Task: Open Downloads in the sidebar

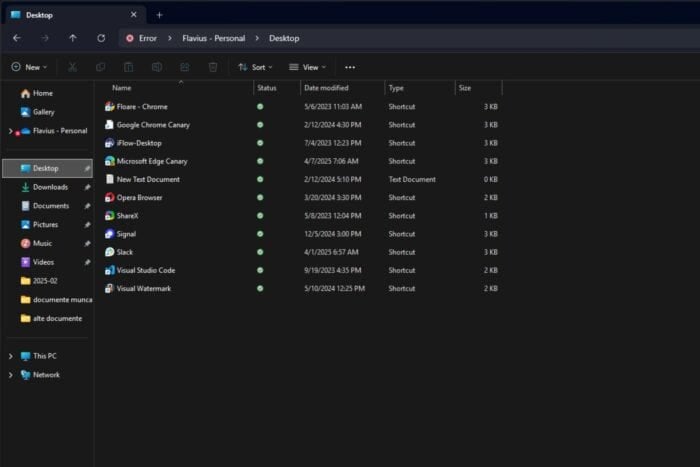Action: coord(50,187)
